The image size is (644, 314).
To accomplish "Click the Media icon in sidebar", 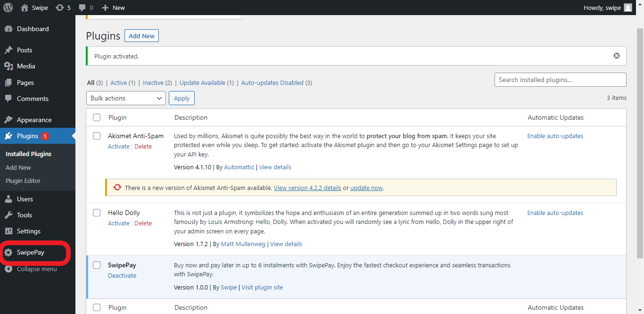I will click(x=8, y=66).
